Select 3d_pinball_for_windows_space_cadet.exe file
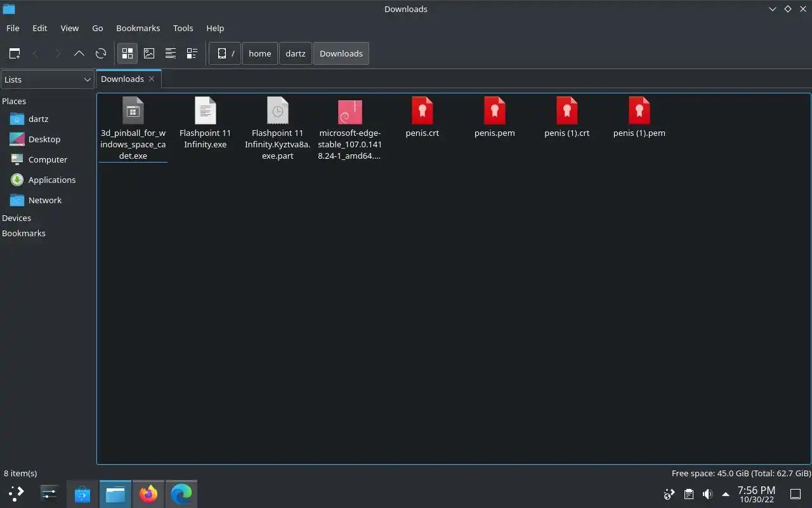The image size is (812, 508). [x=133, y=129]
